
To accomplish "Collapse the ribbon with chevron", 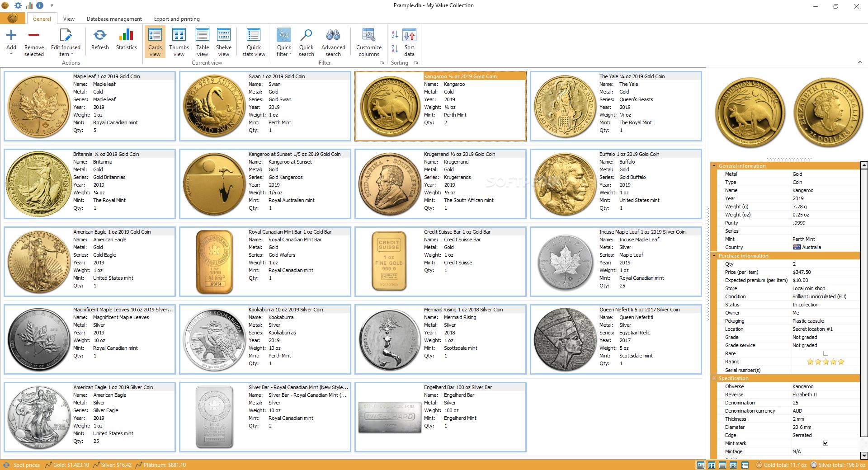I will [860, 62].
